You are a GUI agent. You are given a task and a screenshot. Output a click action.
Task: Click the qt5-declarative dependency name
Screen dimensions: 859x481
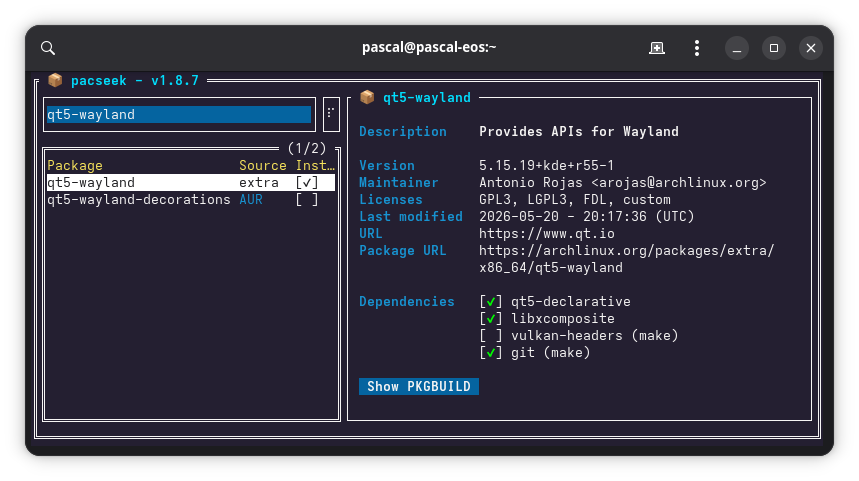[x=571, y=301]
